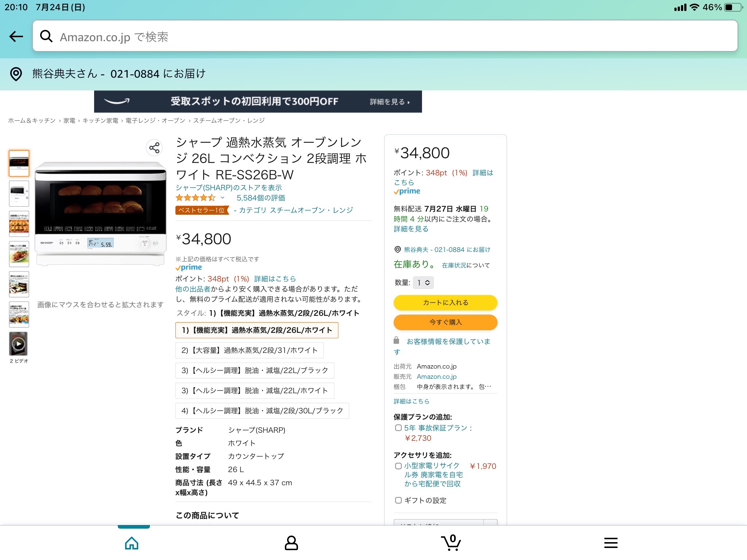
Task: Click prime logo in buy box
Action: [407, 191]
